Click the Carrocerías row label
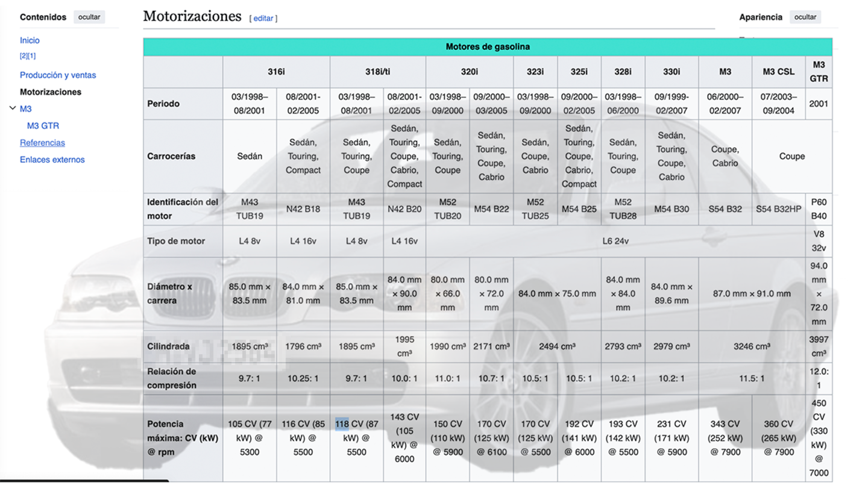868x488 pixels. point(183,156)
